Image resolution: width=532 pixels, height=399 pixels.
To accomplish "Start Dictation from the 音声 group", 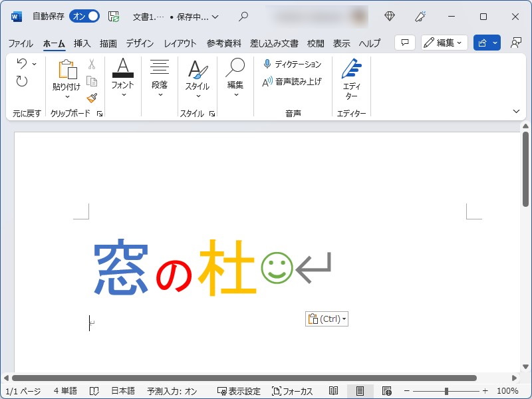I will tap(293, 65).
